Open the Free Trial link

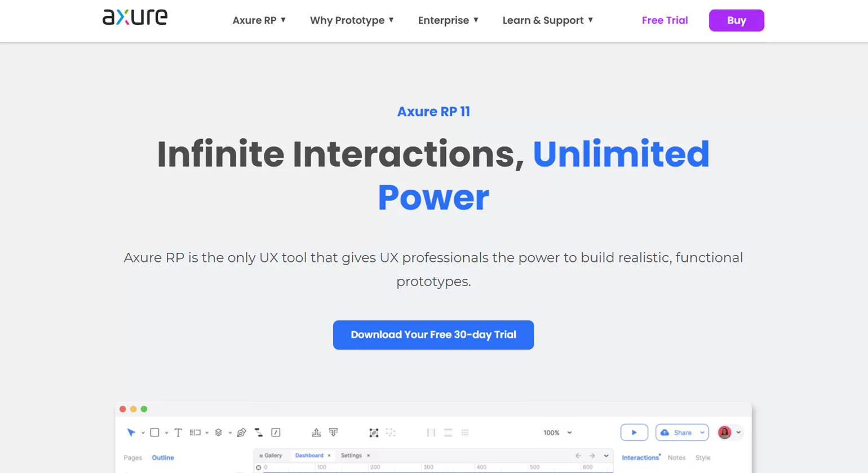click(x=665, y=20)
